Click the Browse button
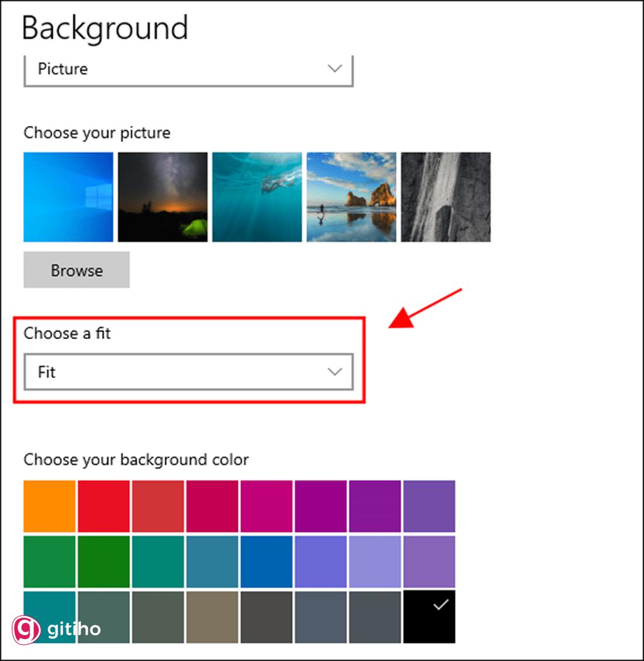The image size is (644, 661). [76, 270]
